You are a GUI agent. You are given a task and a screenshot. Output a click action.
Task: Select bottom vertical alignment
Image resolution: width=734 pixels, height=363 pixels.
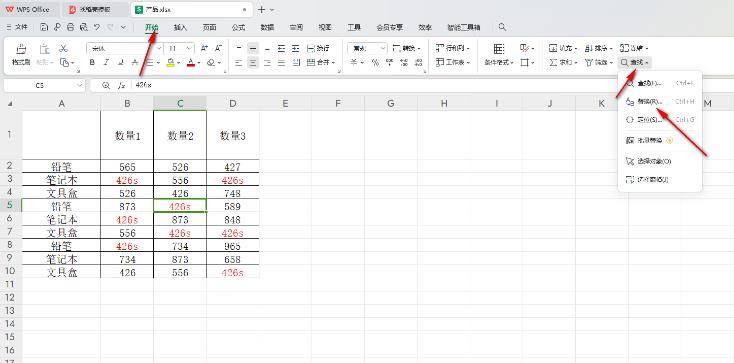pyautogui.click(x=267, y=48)
